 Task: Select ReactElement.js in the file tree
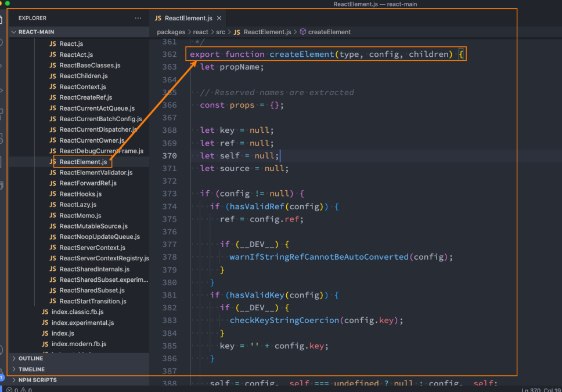coord(83,162)
